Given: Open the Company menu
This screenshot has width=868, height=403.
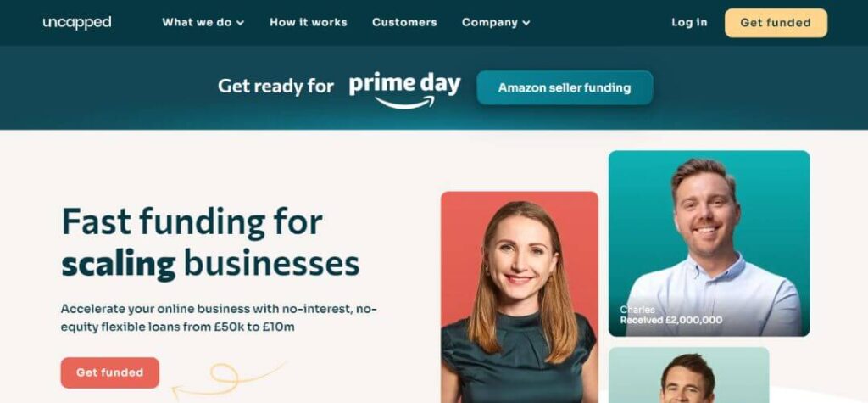Looking at the screenshot, I should click(496, 23).
